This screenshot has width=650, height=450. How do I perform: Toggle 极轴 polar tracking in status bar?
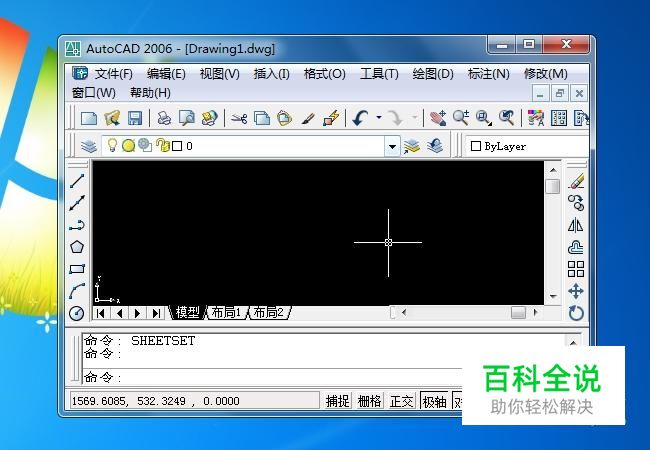(434, 401)
